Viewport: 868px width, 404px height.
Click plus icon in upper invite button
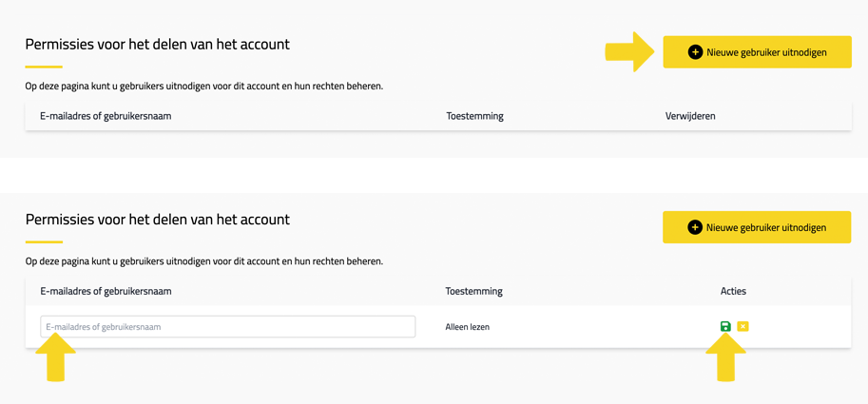coord(695,52)
